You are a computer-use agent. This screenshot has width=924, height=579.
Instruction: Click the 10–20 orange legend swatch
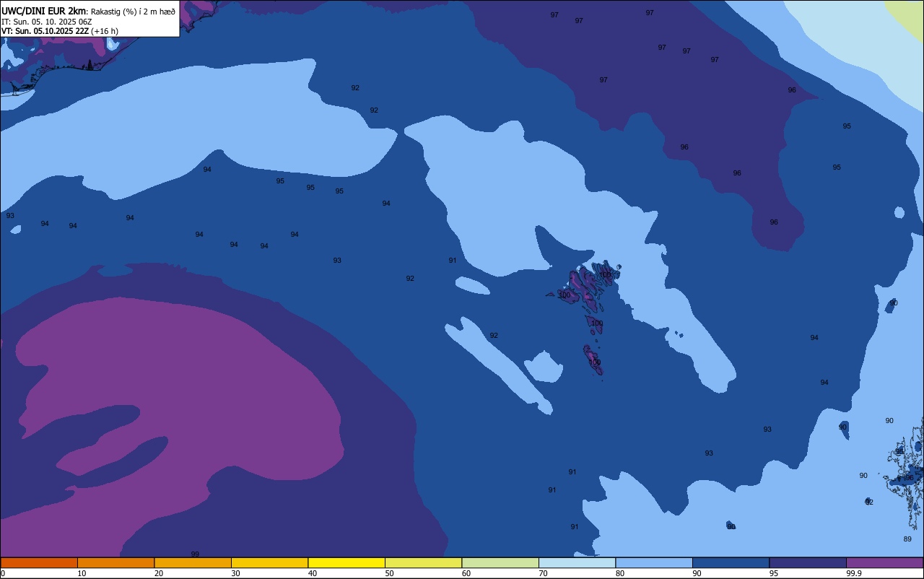click(115, 562)
